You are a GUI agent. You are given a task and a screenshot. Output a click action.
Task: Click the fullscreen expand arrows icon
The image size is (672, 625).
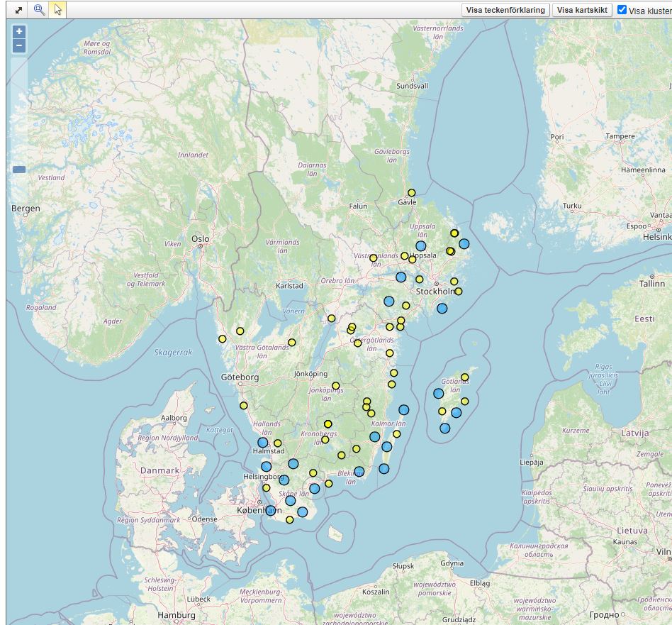18,10
